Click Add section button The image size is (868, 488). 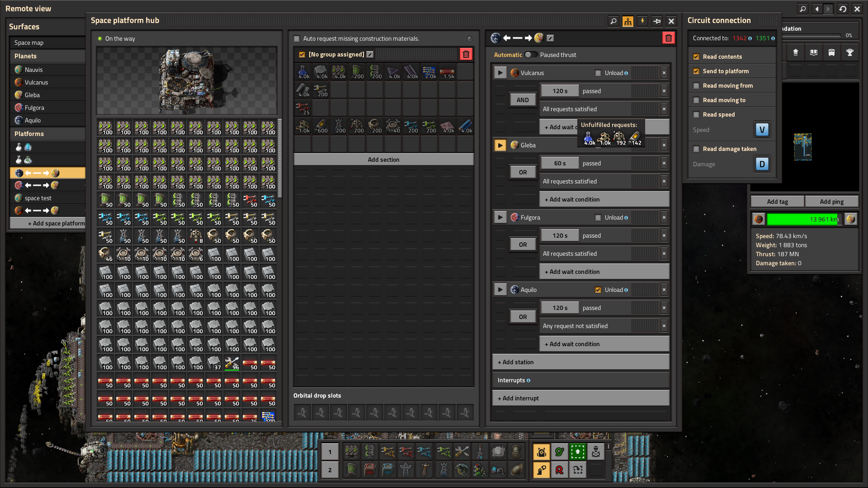coord(383,160)
